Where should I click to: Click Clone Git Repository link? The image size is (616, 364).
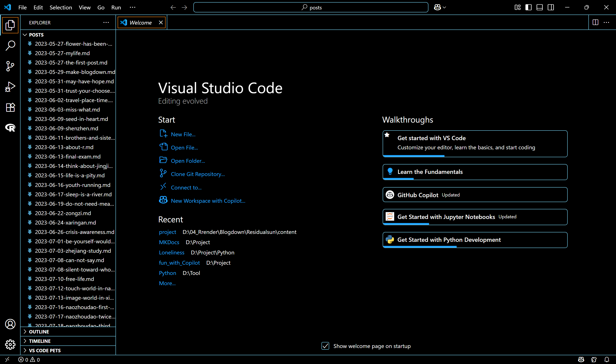pos(198,174)
